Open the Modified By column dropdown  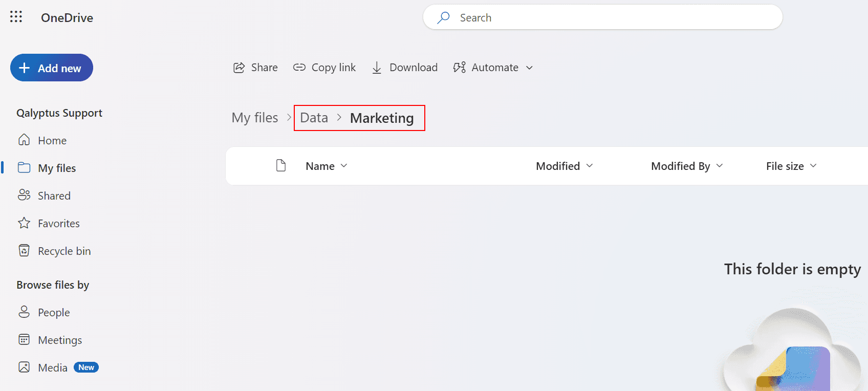tap(687, 166)
